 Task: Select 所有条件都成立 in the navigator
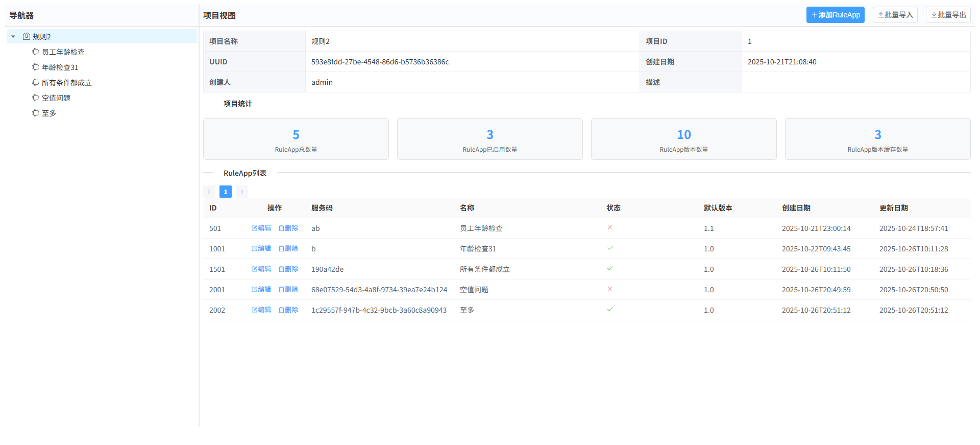click(66, 83)
